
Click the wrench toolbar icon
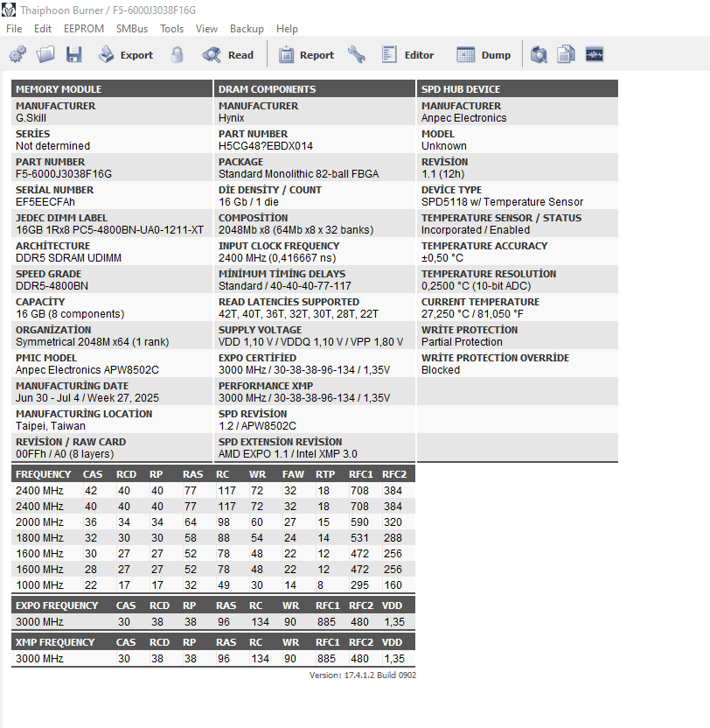(x=357, y=54)
